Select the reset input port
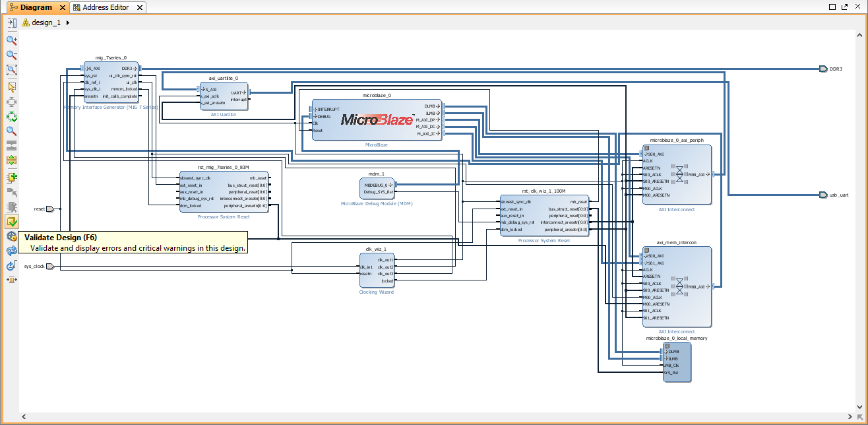This screenshot has width=868, height=425. [50, 209]
